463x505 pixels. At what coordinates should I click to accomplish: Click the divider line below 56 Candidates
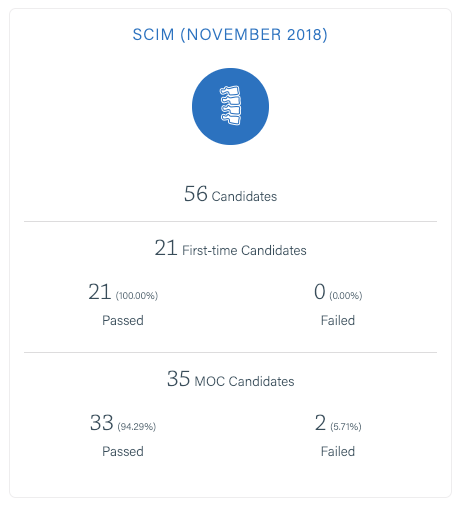coord(230,221)
